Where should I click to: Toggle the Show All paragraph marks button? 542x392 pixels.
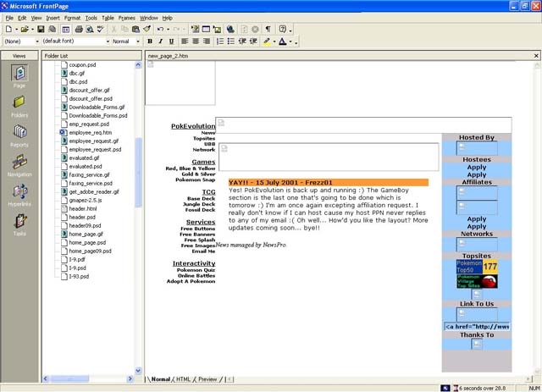coord(268,30)
